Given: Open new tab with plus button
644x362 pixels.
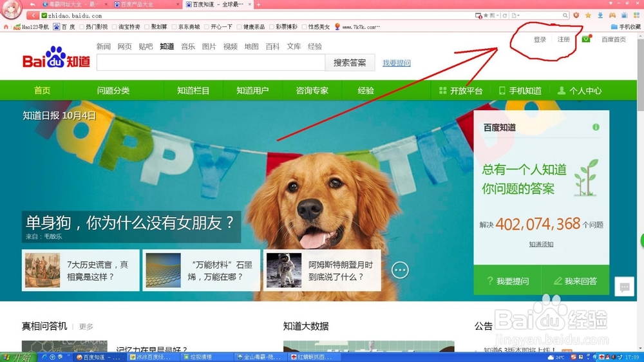Looking at the screenshot, I should coord(258,5).
